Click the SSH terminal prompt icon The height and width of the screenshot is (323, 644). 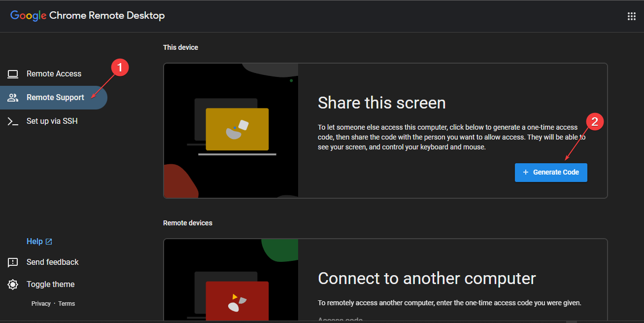click(13, 121)
